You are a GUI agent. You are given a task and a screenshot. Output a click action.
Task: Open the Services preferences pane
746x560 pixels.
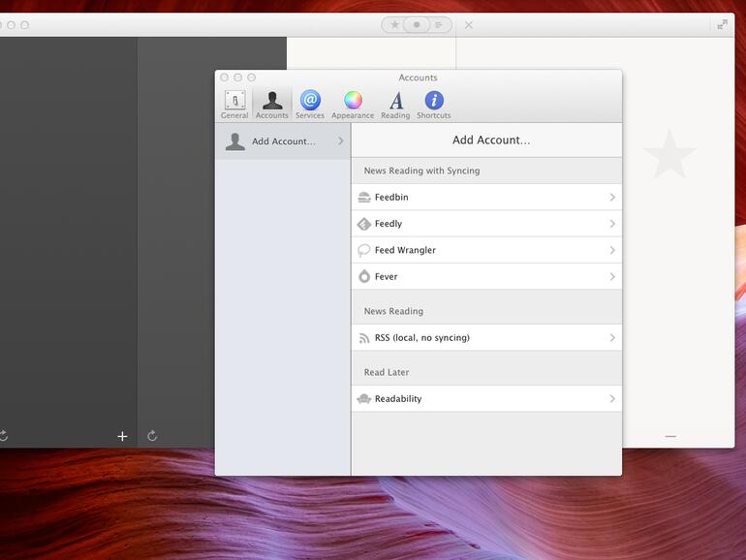[x=310, y=104]
